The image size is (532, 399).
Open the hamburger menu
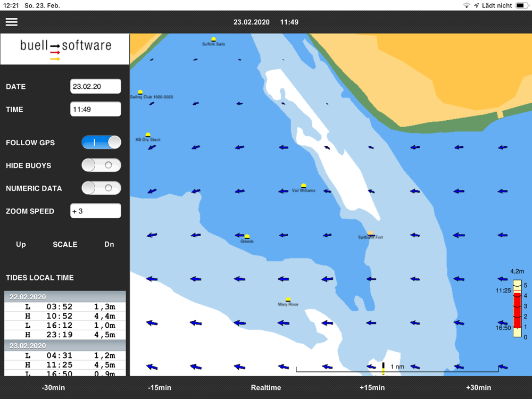click(x=12, y=22)
